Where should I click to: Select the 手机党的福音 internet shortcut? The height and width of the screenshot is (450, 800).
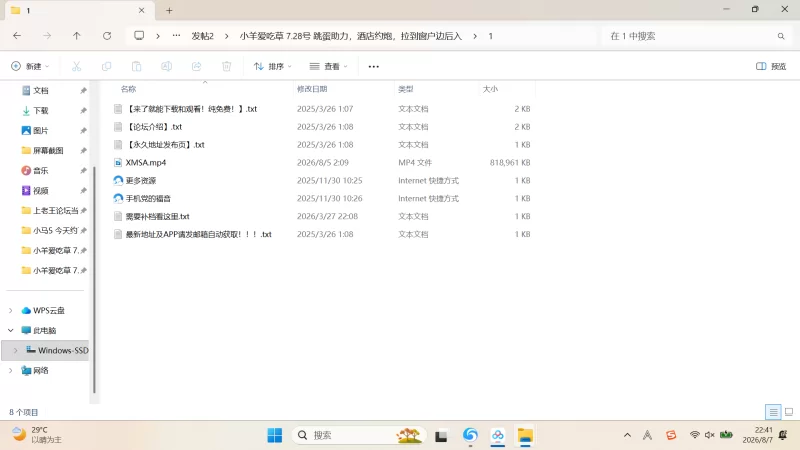coord(148,198)
